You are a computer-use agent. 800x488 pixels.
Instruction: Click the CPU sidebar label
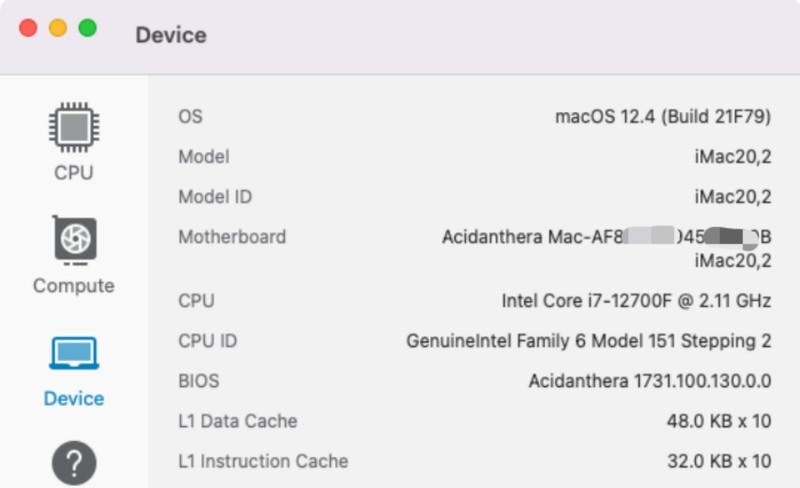[74, 173]
